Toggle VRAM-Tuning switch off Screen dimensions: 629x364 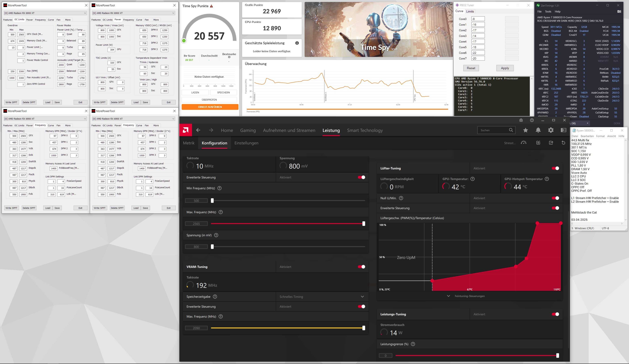click(361, 267)
